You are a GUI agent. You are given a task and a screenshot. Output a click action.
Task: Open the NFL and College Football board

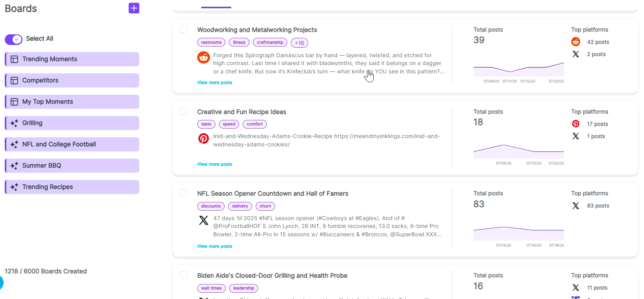[x=59, y=144]
